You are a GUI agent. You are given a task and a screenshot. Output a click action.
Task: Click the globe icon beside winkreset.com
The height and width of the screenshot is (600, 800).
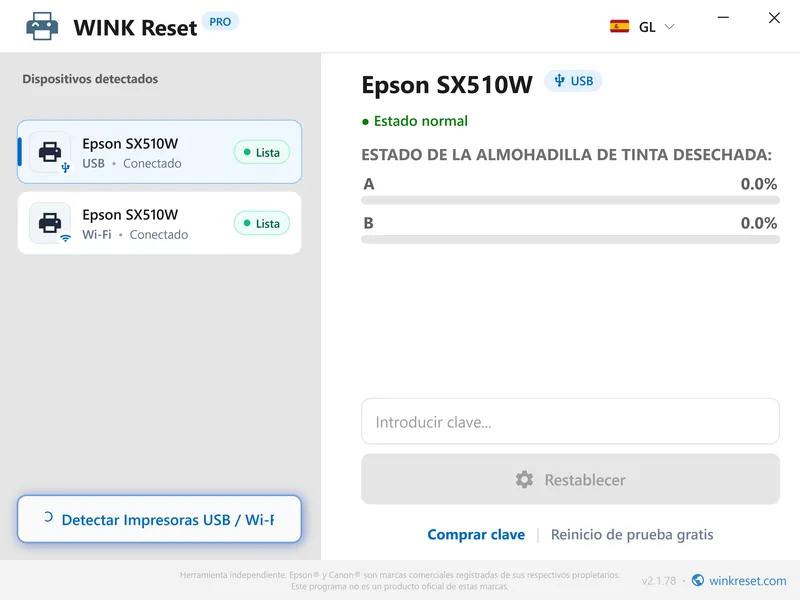[697, 580]
